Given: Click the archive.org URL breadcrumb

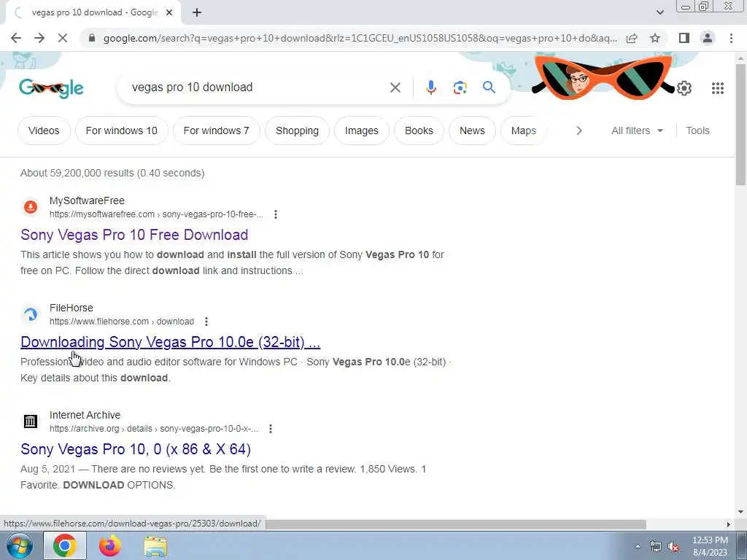Looking at the screenshot, I should [154, 429].
